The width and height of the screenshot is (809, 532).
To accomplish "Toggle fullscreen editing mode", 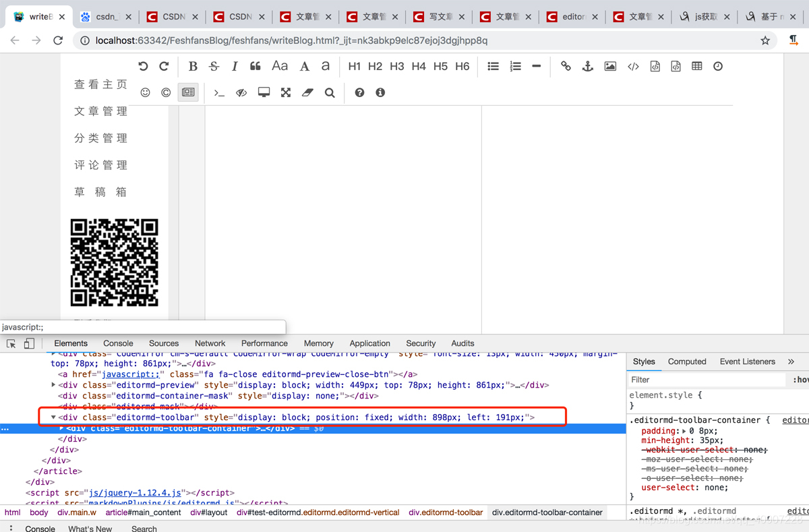I will 286,92.
